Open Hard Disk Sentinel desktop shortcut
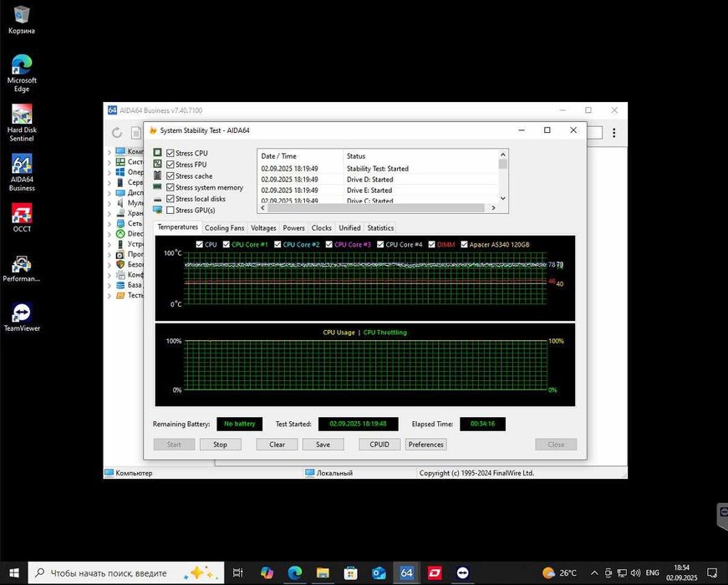Screen dimensions: 728x585 pyautogui.click(x=22, y=123)
